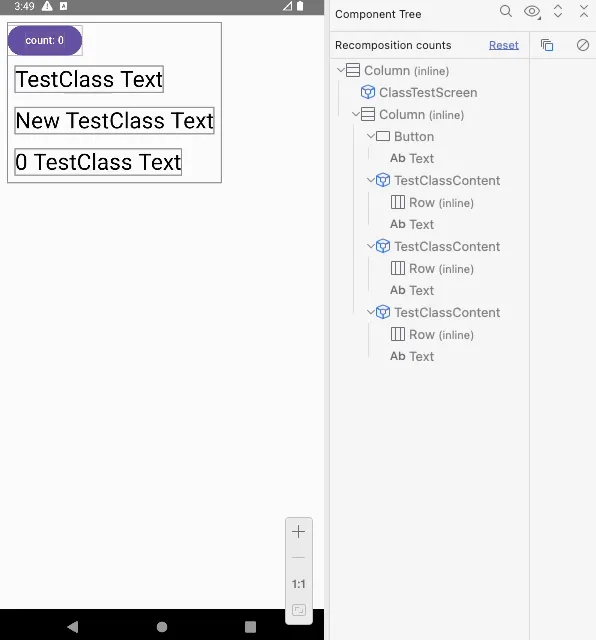Collapse the top Column (inline) node
The height and width of the screenshot is (640, 596).
(x=340, y=70)
